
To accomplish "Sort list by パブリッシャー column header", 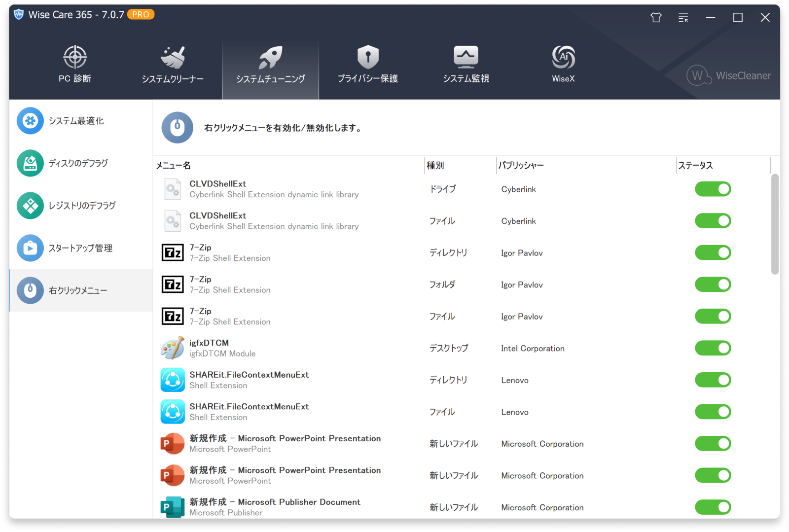I will pyautogui.click(x=521, y=166).
